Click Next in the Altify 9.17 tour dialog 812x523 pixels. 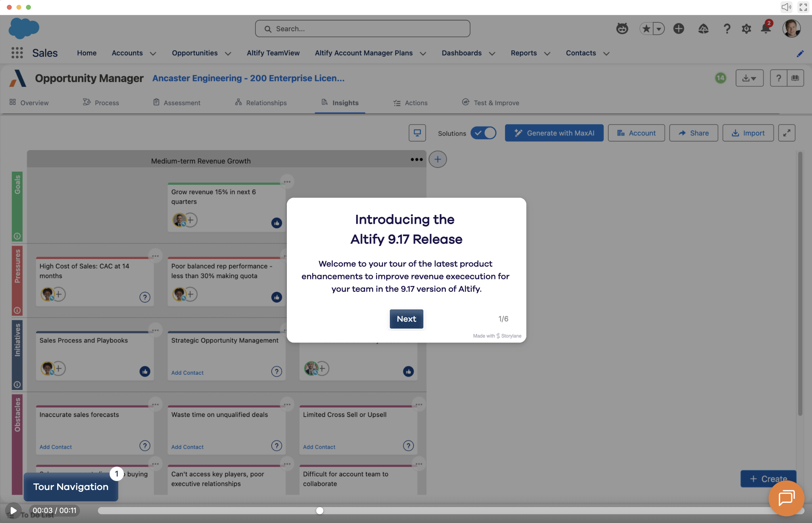406,319
